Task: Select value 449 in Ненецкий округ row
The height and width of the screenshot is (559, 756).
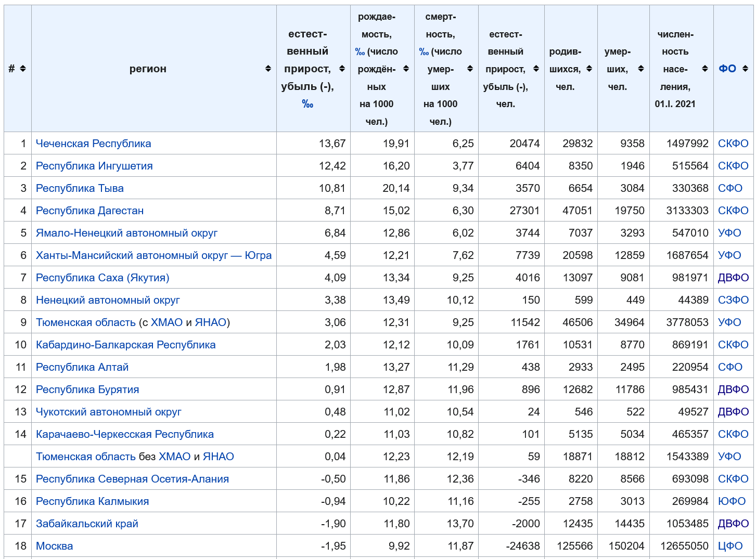Action: [x=635, y=300]
